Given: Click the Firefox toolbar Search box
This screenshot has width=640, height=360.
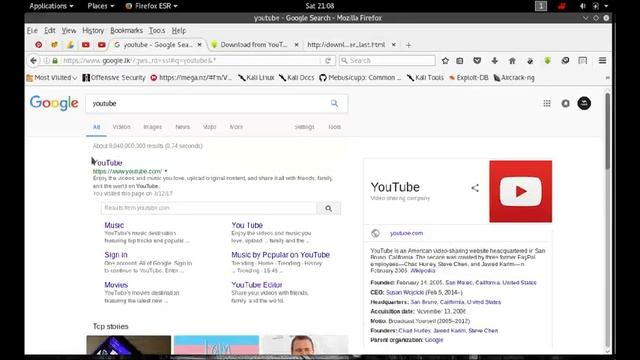Looking at the screenshot, I should coord(387,60).
